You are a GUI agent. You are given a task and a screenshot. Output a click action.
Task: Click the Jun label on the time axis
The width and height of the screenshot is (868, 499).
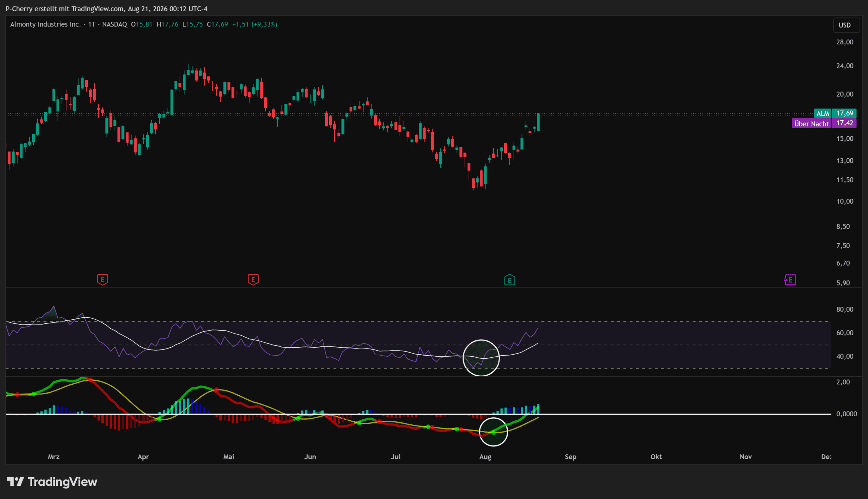[310, 457]
